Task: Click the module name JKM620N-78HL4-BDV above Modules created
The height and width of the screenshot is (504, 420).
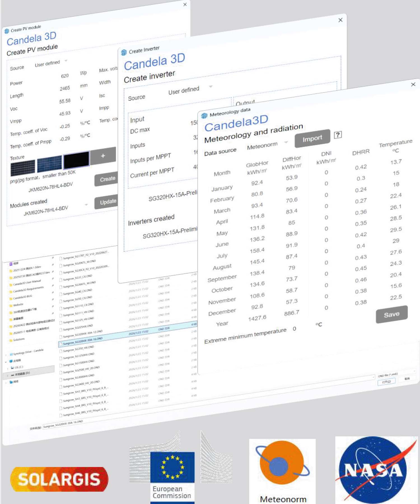Action: (x=51, y=187)
